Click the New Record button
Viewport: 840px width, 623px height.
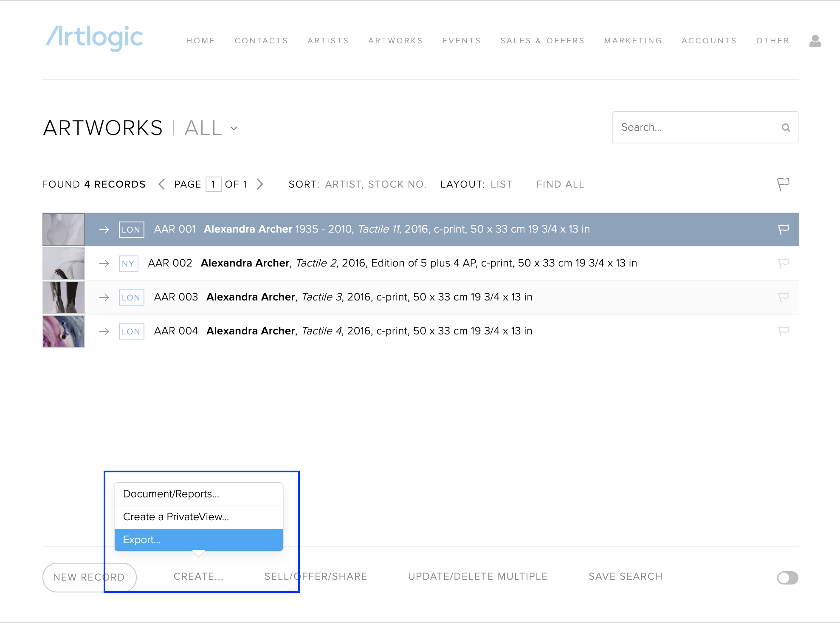coord(89,577)
